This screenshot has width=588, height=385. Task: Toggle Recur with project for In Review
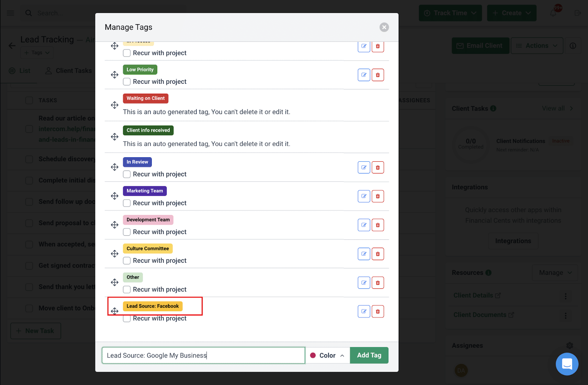click(127, 174)
